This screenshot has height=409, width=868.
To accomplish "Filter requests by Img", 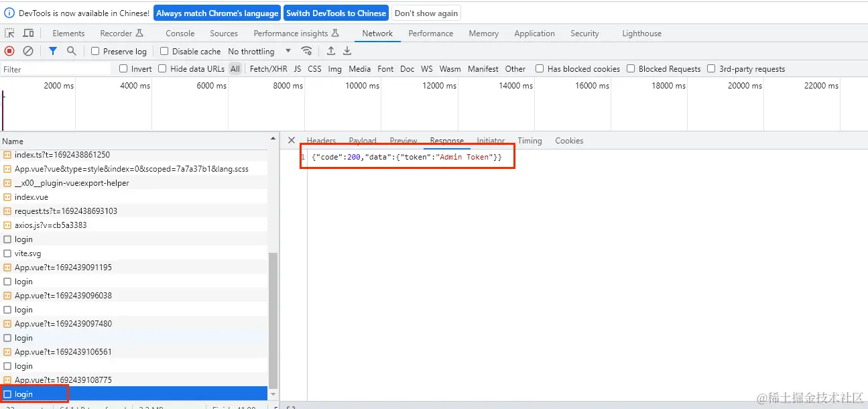I will coord(334,68).
